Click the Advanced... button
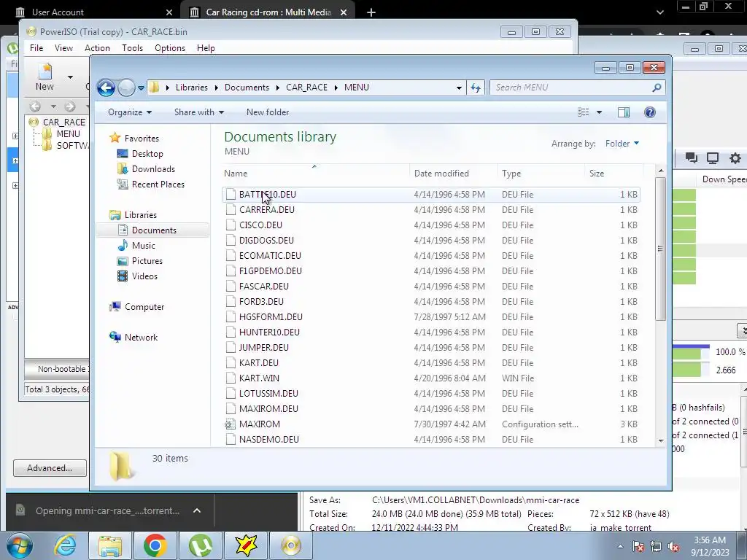 50,468
